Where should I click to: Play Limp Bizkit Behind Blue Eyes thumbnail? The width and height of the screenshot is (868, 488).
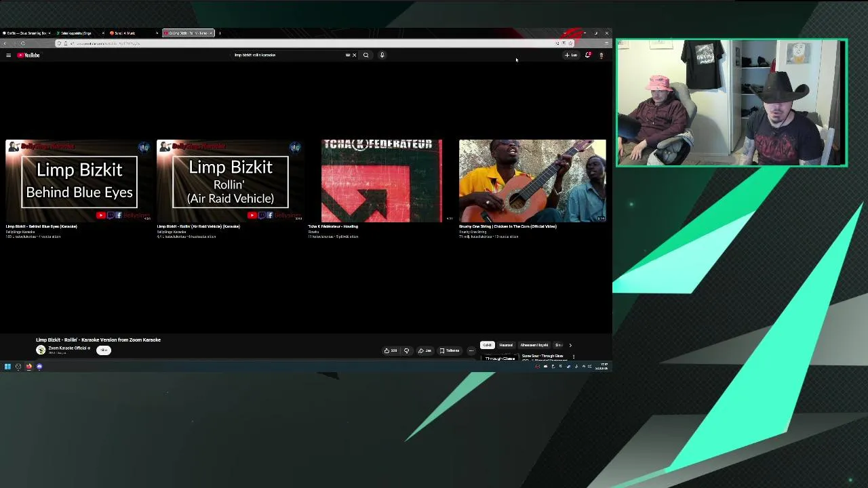point(79,181)
